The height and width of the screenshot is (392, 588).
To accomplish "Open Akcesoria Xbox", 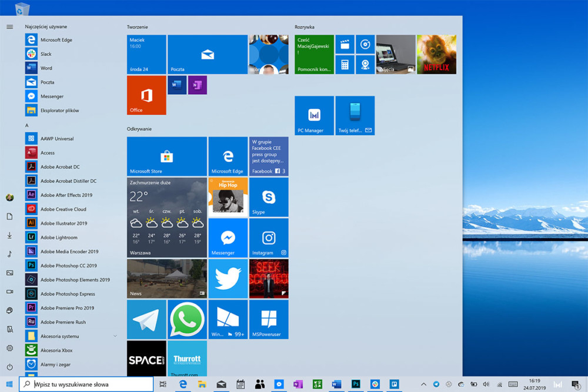I will pyautogui.click(x=71, y=350).
